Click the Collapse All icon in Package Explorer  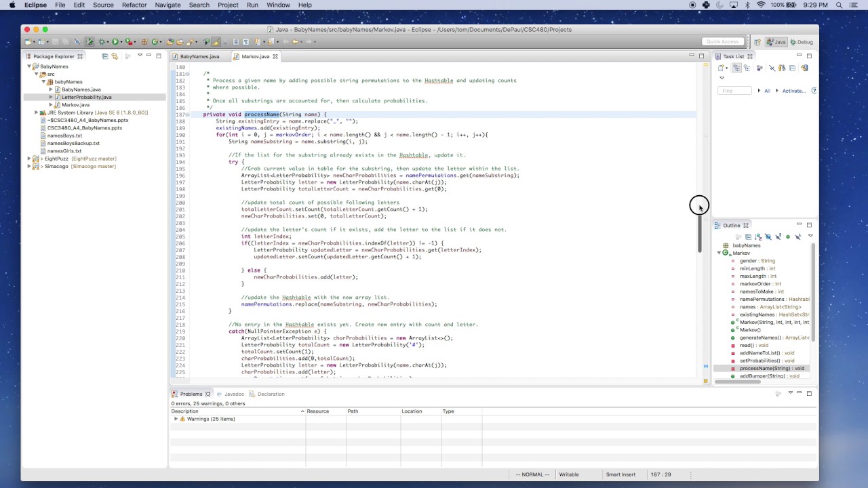105,56
